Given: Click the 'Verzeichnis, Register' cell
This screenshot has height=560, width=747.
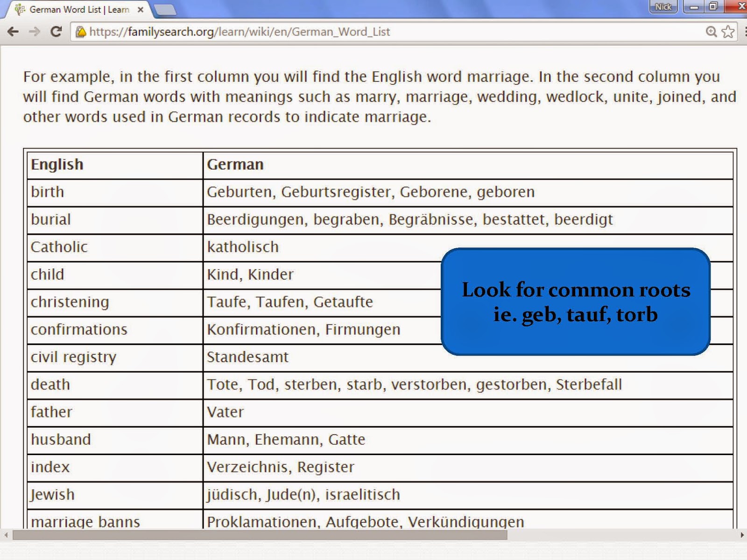Looking at the screenshot, I should click(x=468, y=468).
